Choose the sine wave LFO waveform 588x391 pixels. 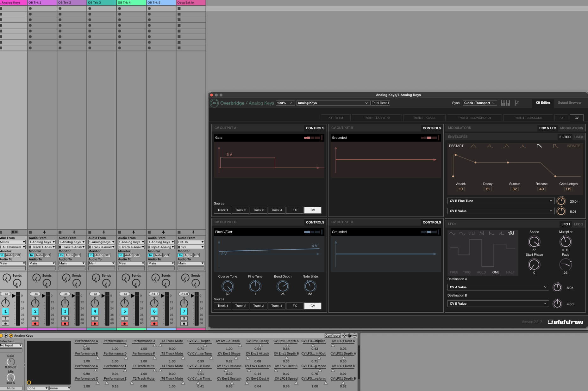pos(462,233)
